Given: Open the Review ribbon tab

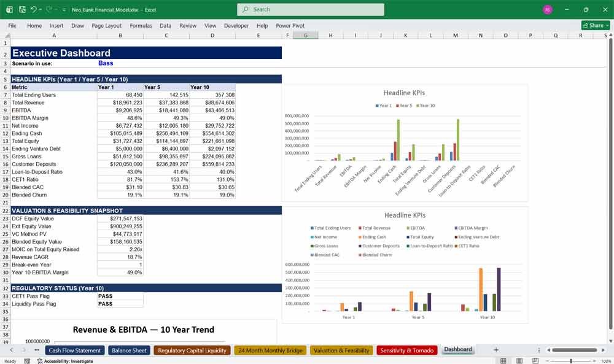Looking at the screenshot, I should click(x=188, y=25).
